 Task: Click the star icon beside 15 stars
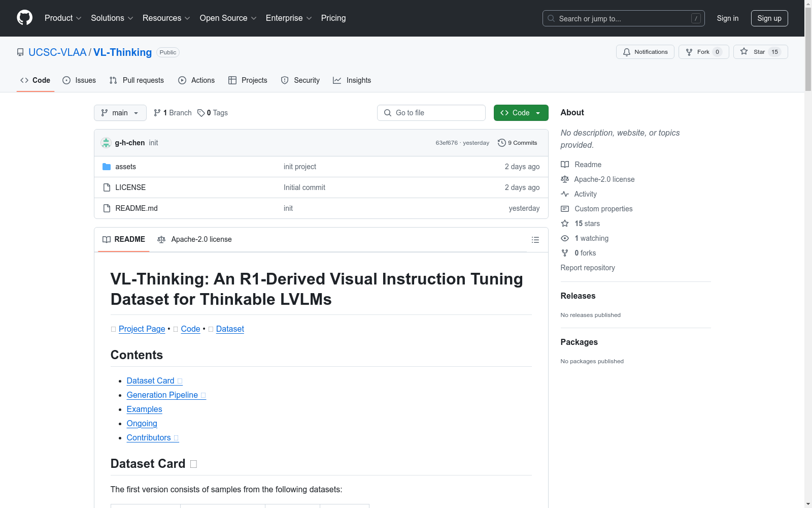pyautogui.click(x=565, y=224)
